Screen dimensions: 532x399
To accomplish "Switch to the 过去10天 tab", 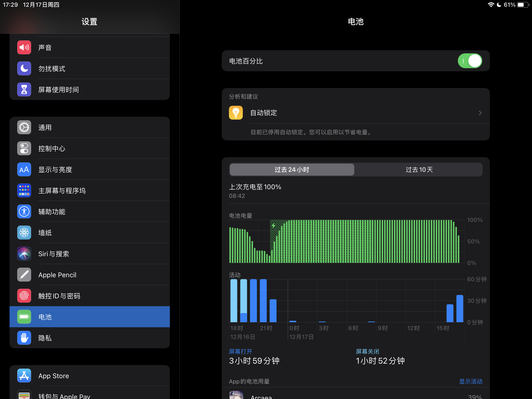I will click(419, 170).
